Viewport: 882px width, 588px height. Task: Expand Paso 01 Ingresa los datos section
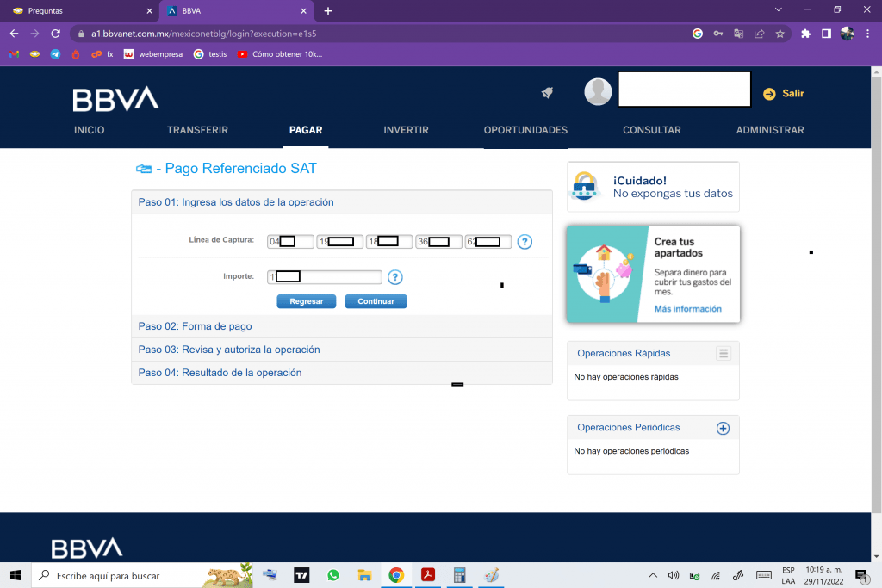(342, 202)
